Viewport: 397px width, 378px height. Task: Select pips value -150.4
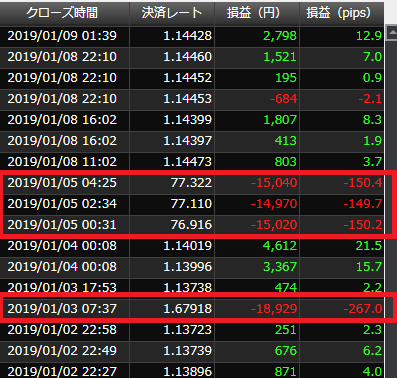(363, 182)
